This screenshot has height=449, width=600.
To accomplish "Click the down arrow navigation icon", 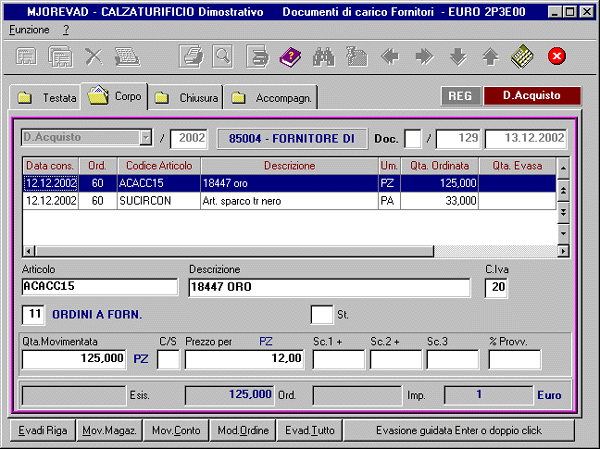I will tap(457, 57).
